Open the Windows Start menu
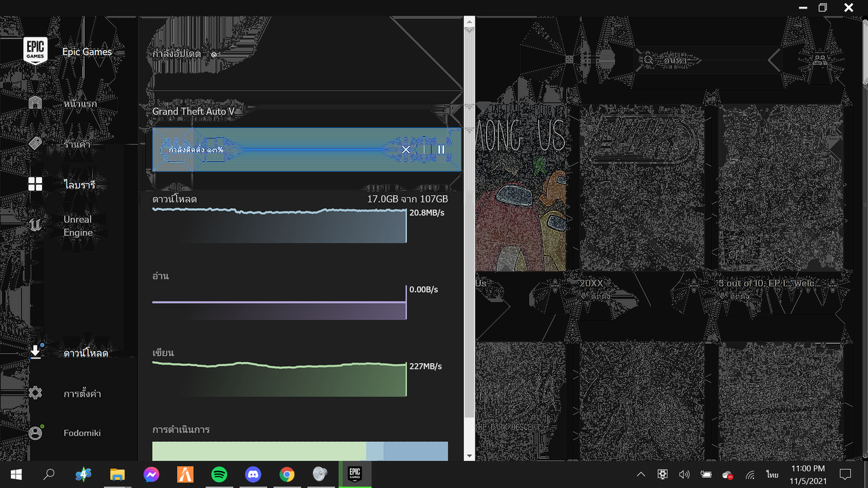This screenshot has width=868, height=488. click(x=16, y=474)
